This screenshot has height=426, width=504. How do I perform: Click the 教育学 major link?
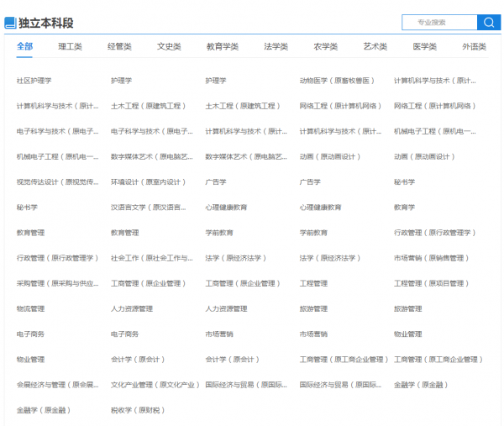pos(404,208)
